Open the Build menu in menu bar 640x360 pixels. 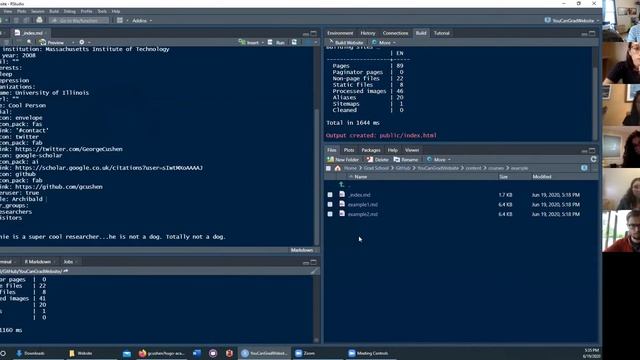(54, 11)
